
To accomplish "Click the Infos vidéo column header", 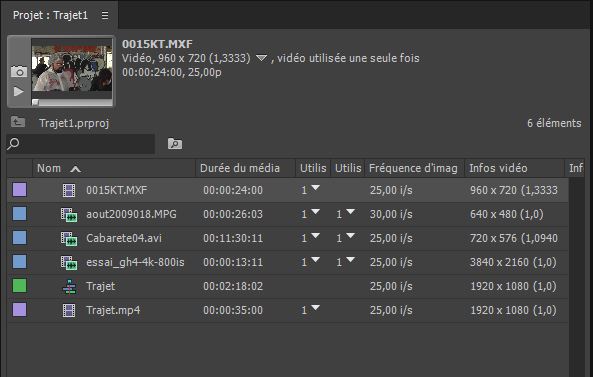I will coord(498,168).
